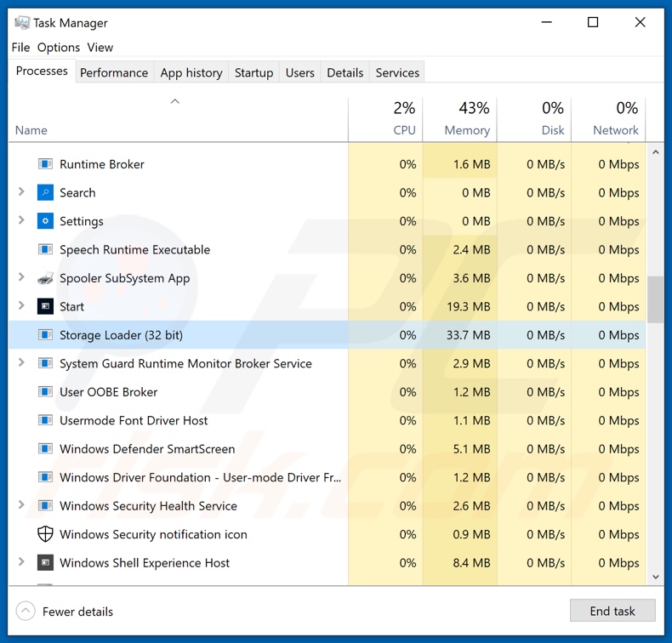This screenshot has width=672, height=643.
Task: Switch to the Performance tab
Action: [114, 73]
